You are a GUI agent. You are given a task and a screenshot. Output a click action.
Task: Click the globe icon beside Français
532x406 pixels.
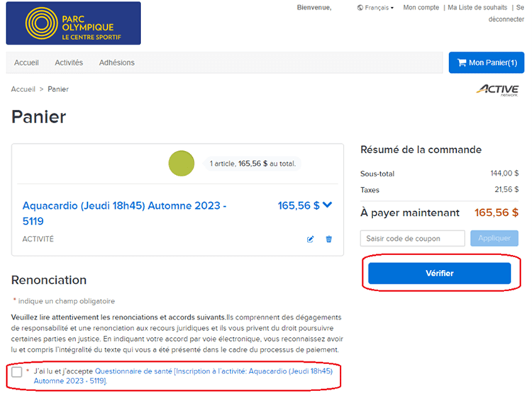[360, 8]
